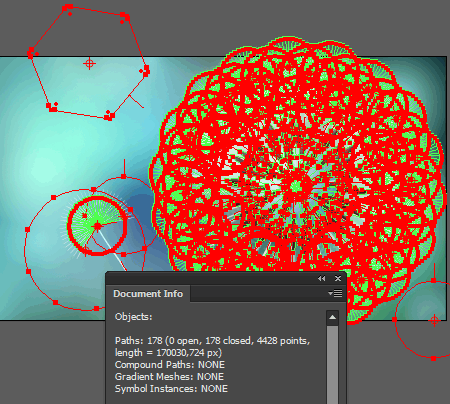
Task: Click the empty tab bar beside Document Info
Action: click(x=258, y=294)
